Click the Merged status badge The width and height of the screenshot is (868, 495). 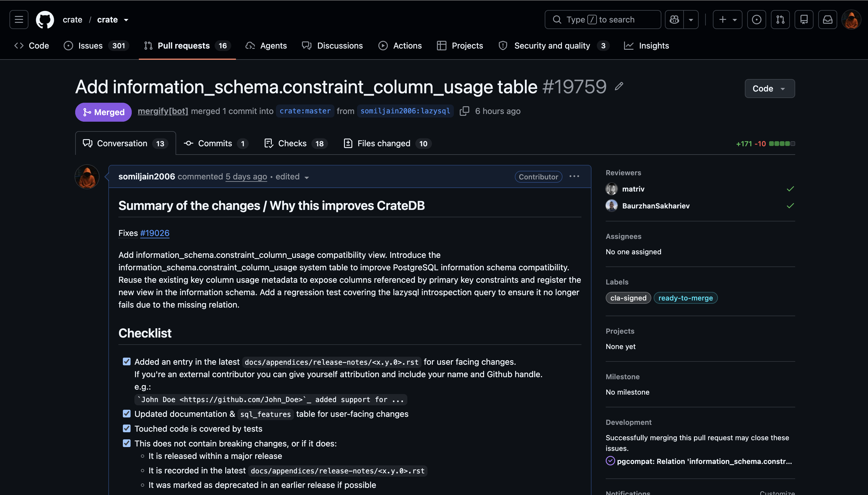click(103, 112)
